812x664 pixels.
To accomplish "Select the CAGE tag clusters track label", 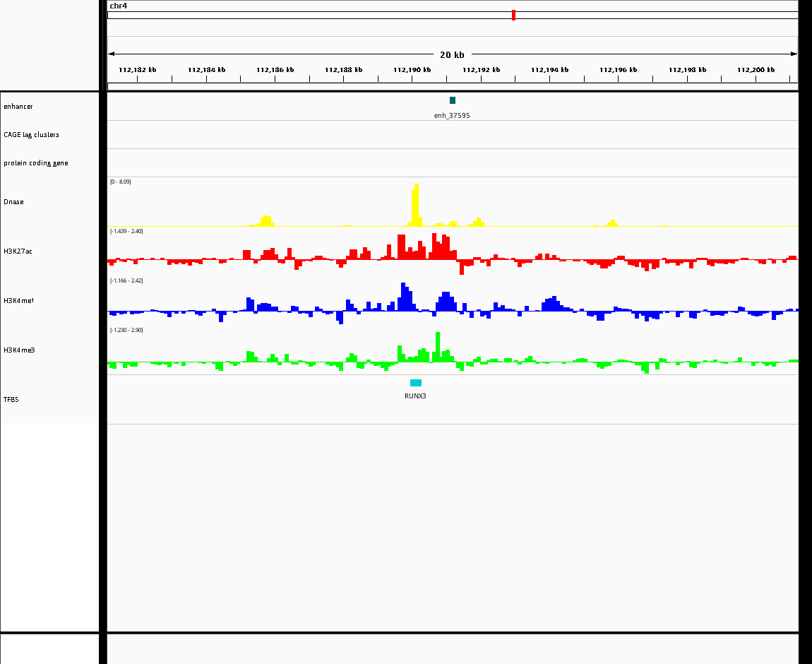I will click(x=32, y=135).
